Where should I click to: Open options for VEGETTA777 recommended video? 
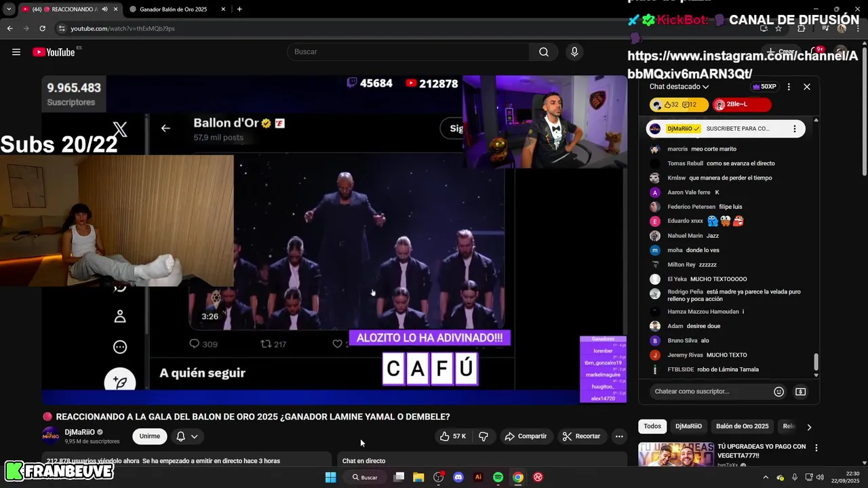tap(816, 448)
